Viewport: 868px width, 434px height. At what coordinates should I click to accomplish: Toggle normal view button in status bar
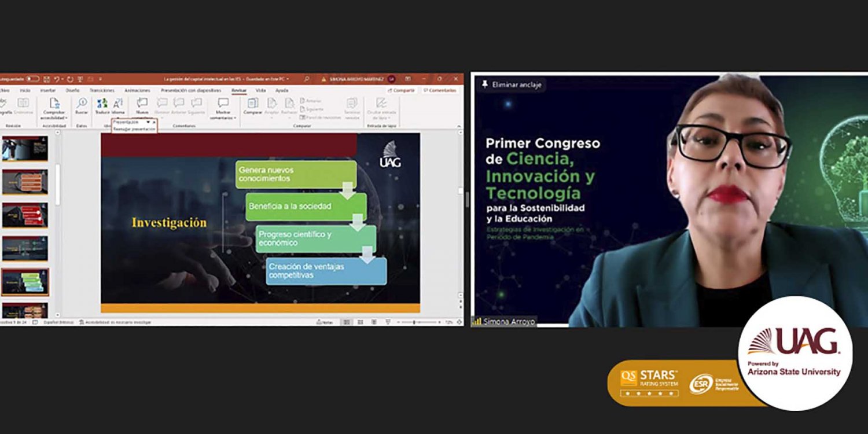click(x=346, y=322)
